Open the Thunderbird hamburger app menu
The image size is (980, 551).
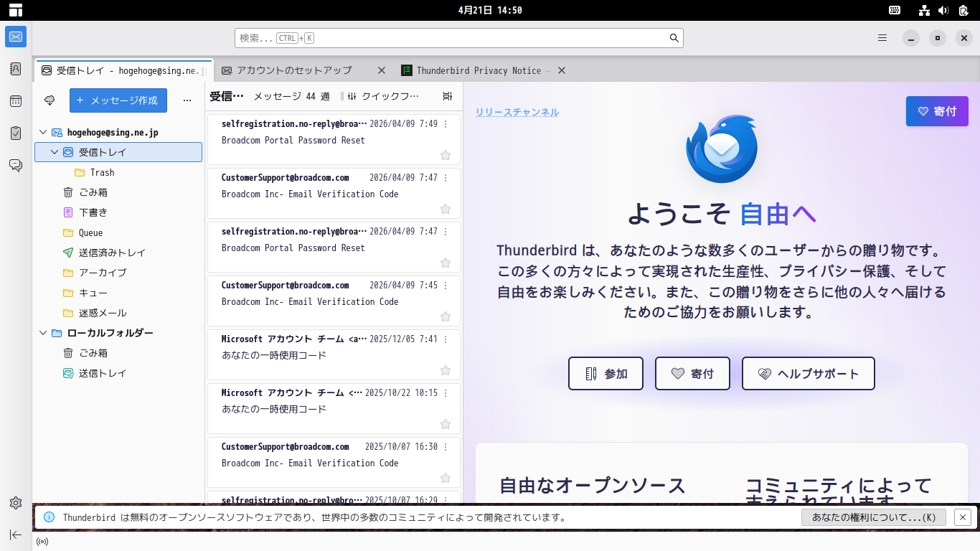coord(882,38)
